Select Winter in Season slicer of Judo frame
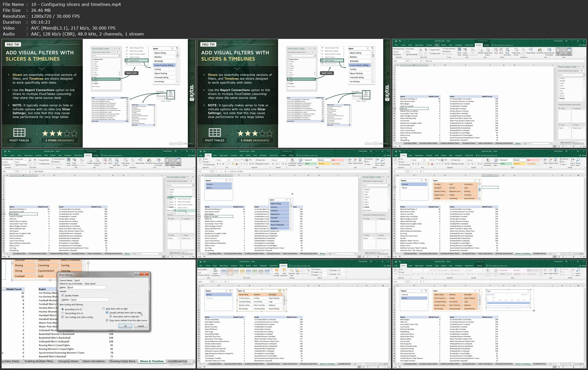Screen dimensions: 588x370 [414, 188]
